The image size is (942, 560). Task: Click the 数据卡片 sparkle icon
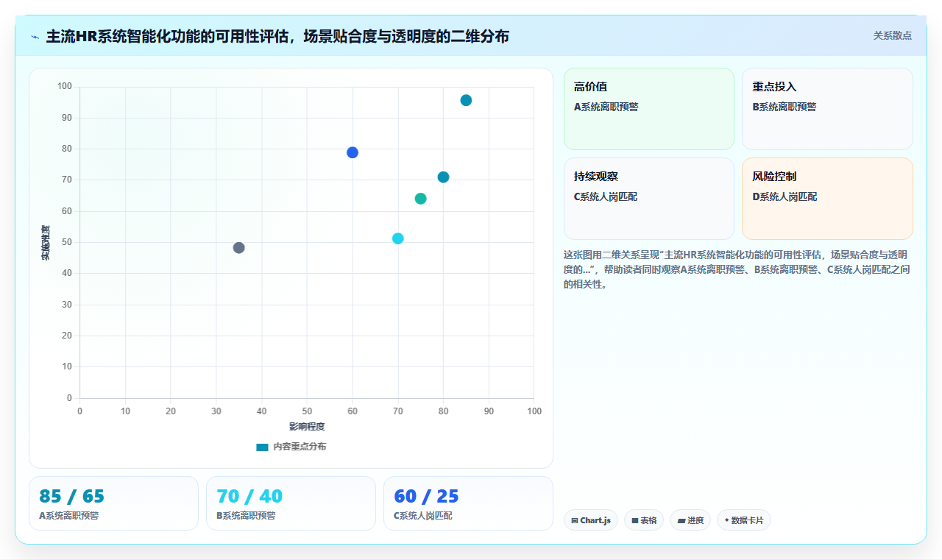click(x=726, y=520)
